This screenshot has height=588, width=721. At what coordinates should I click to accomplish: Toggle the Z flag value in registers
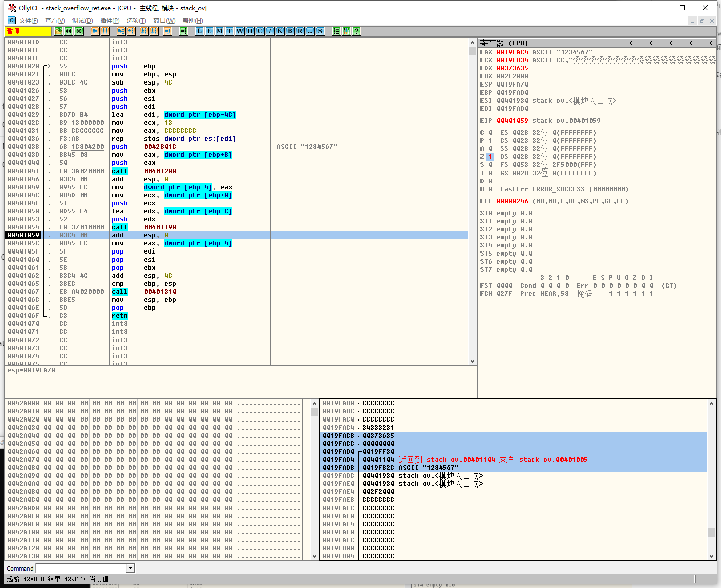click(490, 157)
